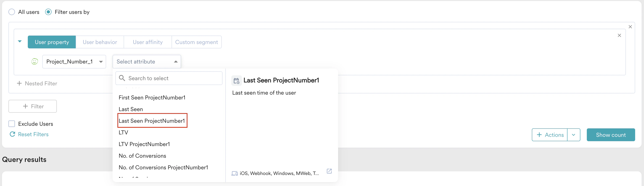The height and width of the screenshot is (186, 644).
Task: Click the devices icon near the platform list
Action: point(234,173)
